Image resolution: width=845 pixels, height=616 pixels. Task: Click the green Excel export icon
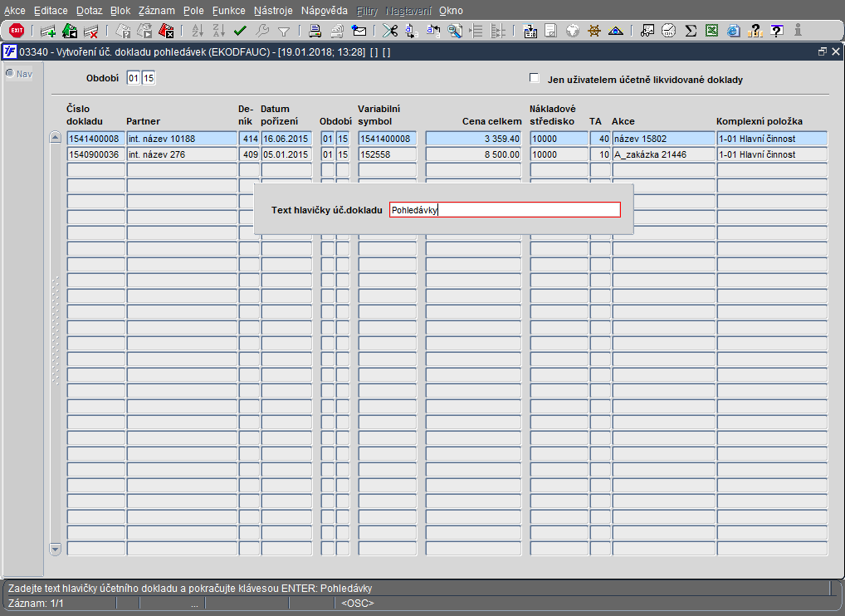pyautogui.click(x=711, y=31)
